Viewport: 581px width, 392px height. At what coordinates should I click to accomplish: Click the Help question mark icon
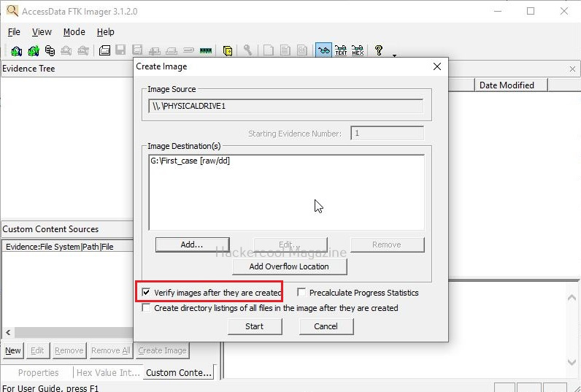pyautogui.click(x=379, y=50)
